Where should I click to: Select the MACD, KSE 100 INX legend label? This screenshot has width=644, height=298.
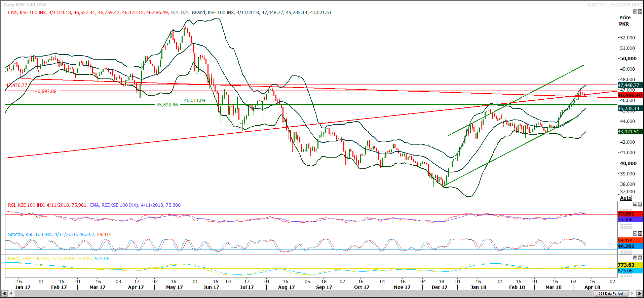tap(29, 259)
